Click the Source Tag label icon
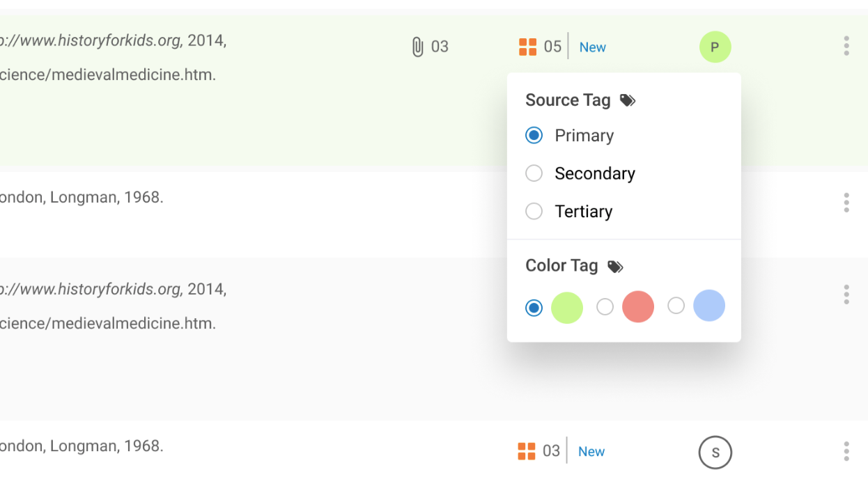 [628, 101]
